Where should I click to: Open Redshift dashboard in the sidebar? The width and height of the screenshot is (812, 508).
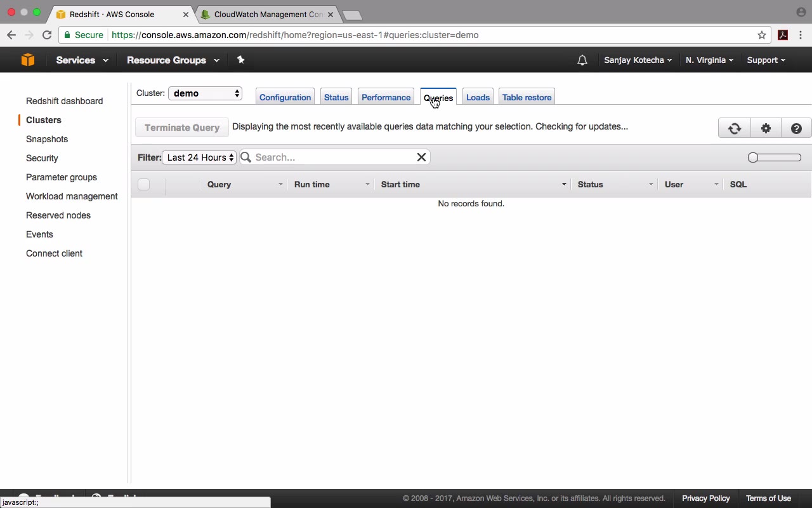[64, 101]
